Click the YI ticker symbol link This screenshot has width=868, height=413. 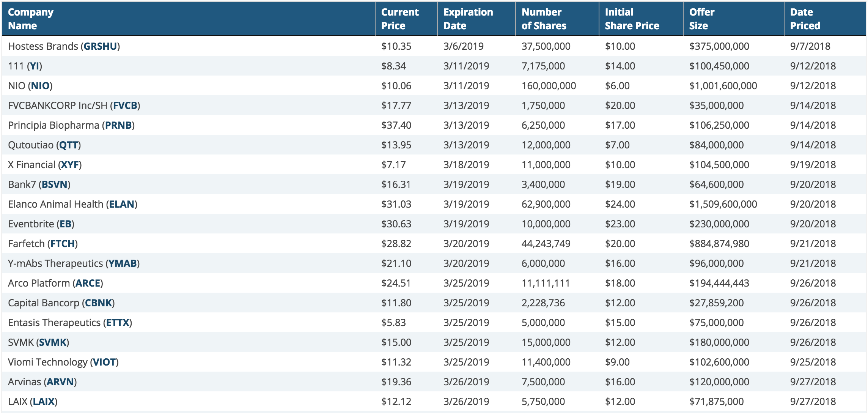35,66
